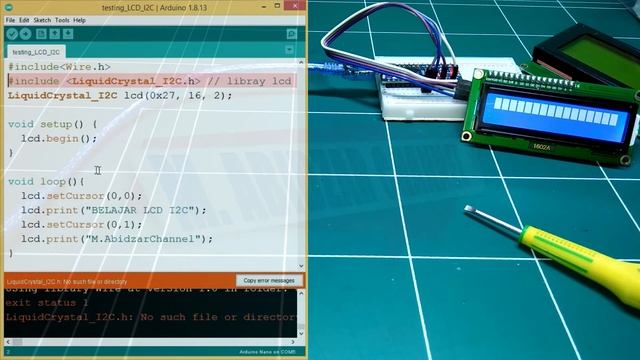Open the Edit menu
The image size is (640, 360).
pyautogui.click(x=24, y=20)
